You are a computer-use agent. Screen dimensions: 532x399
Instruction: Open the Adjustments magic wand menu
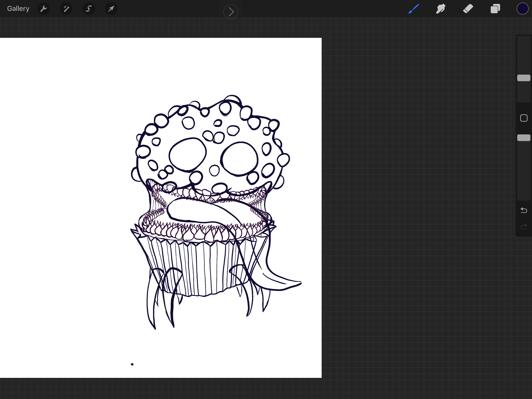66,9
